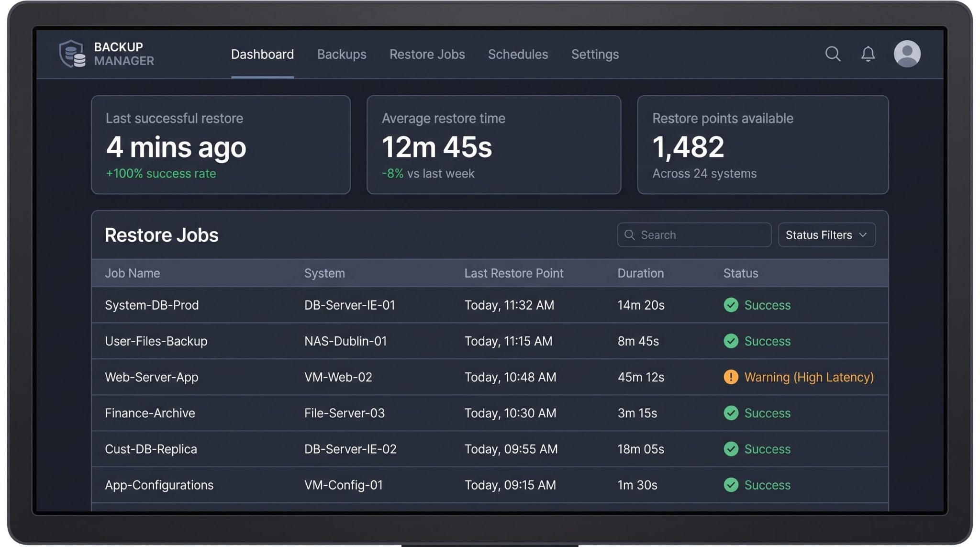Click the success checkmark for Finance-Archive
The height and width of the screenshot is (547, 980).
pyautogui.click(x=731, y=413)
